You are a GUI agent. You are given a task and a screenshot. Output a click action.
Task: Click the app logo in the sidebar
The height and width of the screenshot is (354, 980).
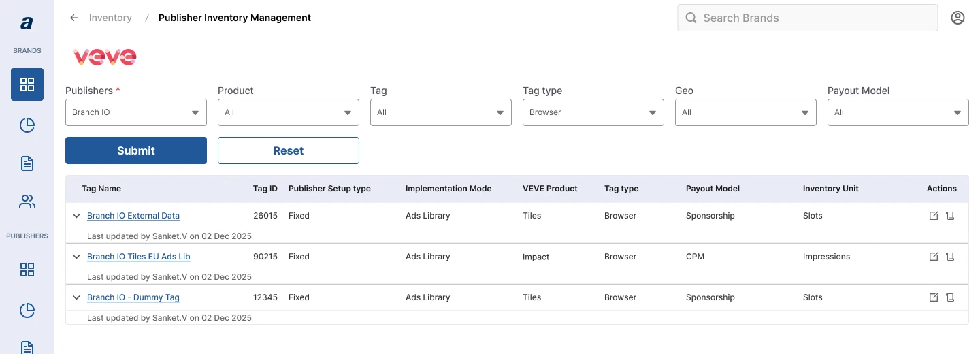pyautogui.click(x=27, y=22)
